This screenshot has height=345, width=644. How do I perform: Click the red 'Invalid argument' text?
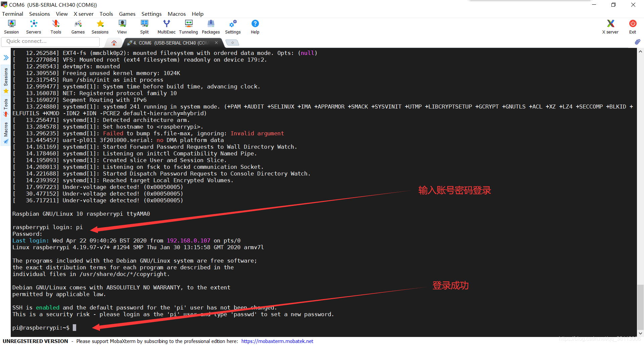(257, 133)
